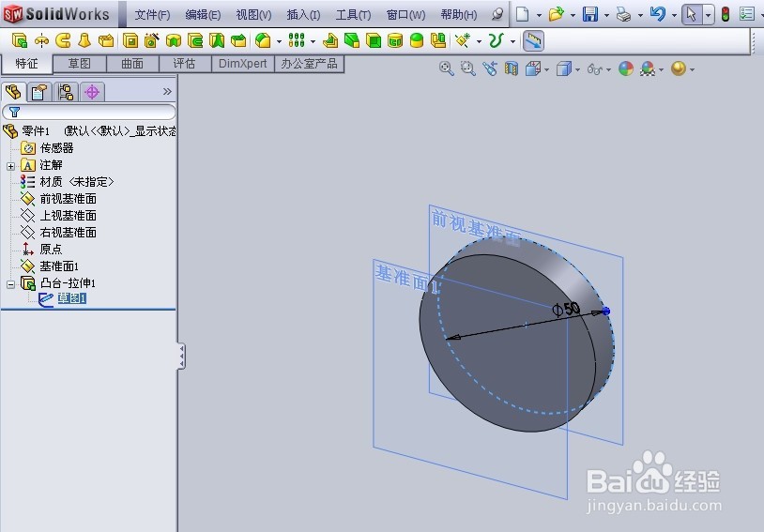This screenshot has width=764, height=532.
Task: Expand the 注解 tree node
Action: (10, 166)
